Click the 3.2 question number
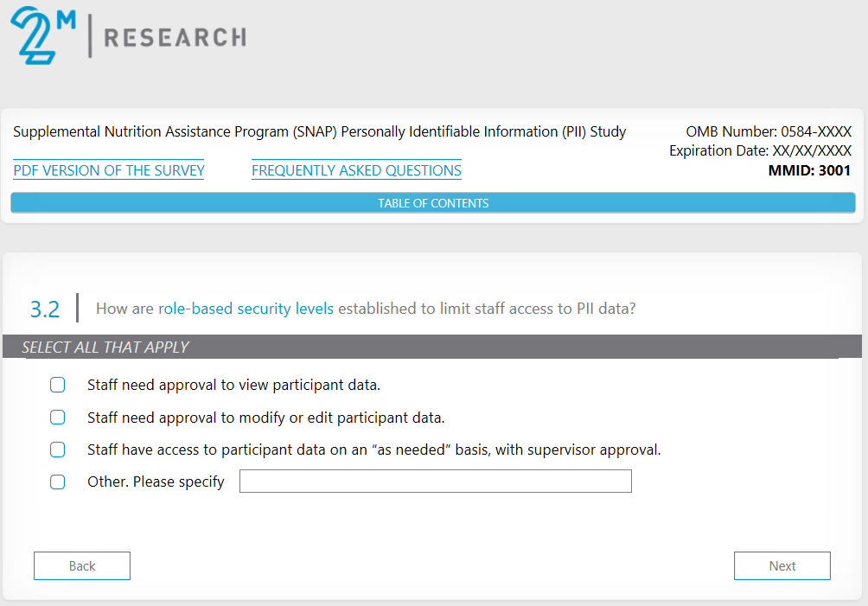This screenshot has width=868, height=606. pos(45,309)
